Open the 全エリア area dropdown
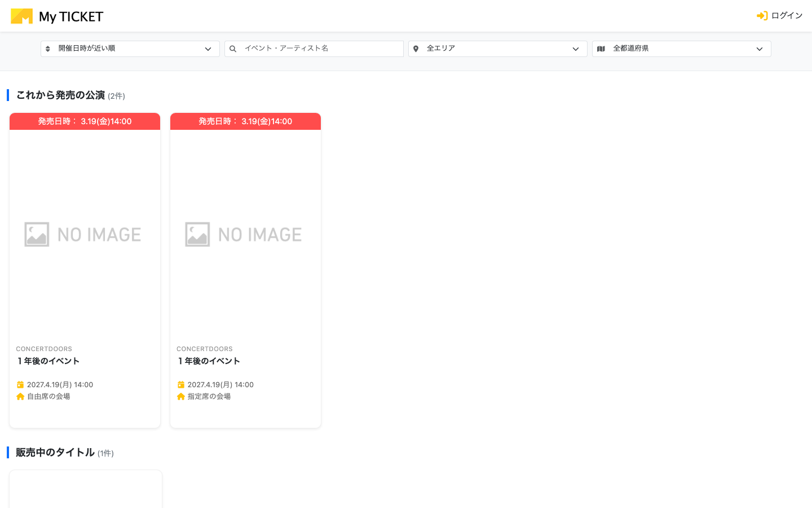The image size is (812, 508). pyautogui.click(x=498, y=49)
